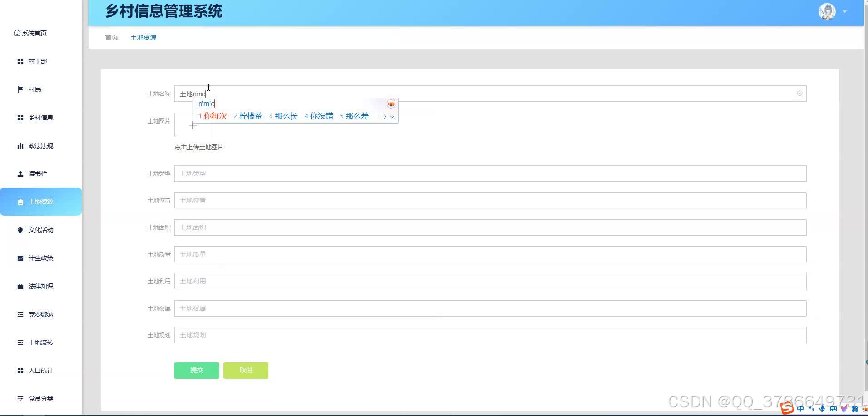Click the green 提交 button
The image size is (868, 416).
coord(197,371)
